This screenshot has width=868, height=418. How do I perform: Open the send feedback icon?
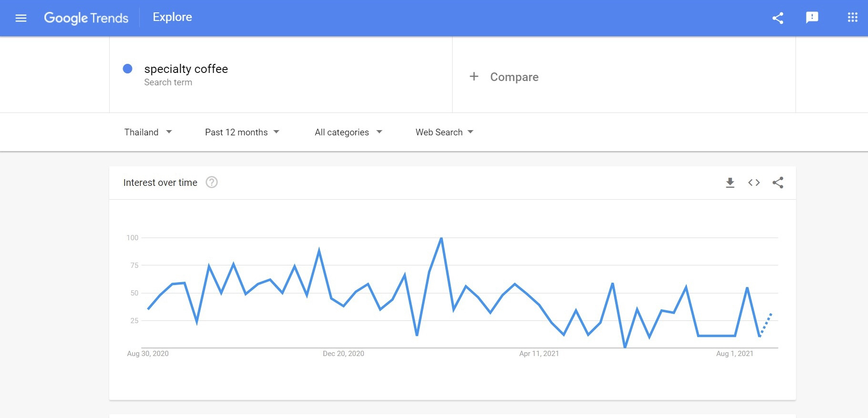[812, 18]
